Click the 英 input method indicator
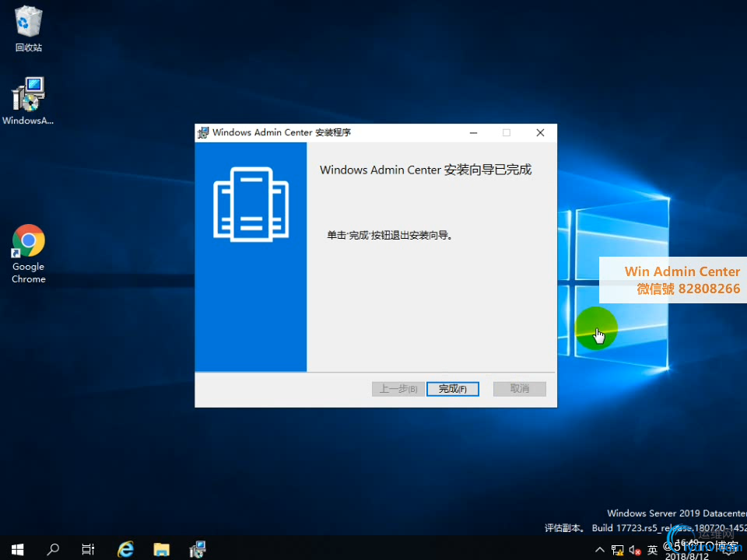 coord(653,550)
